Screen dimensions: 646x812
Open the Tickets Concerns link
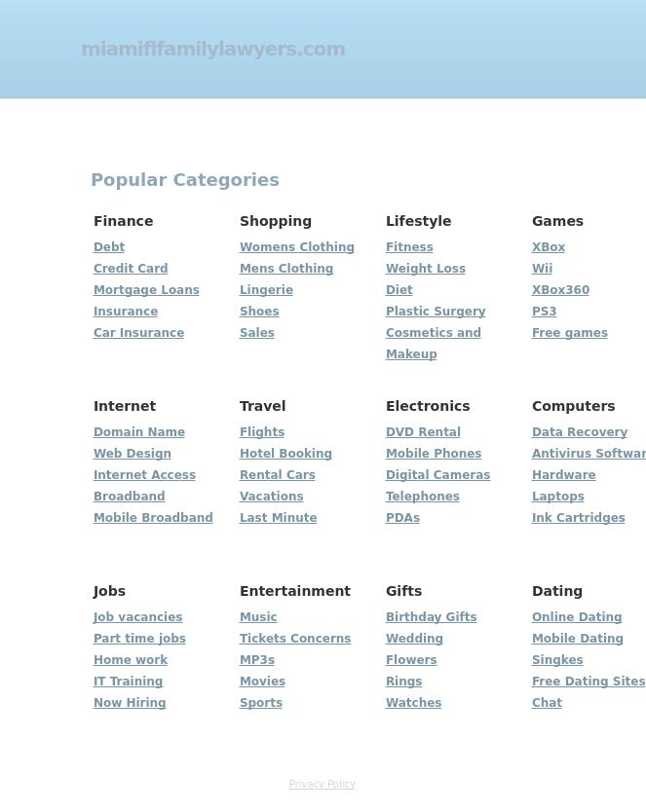coord(294,639)
